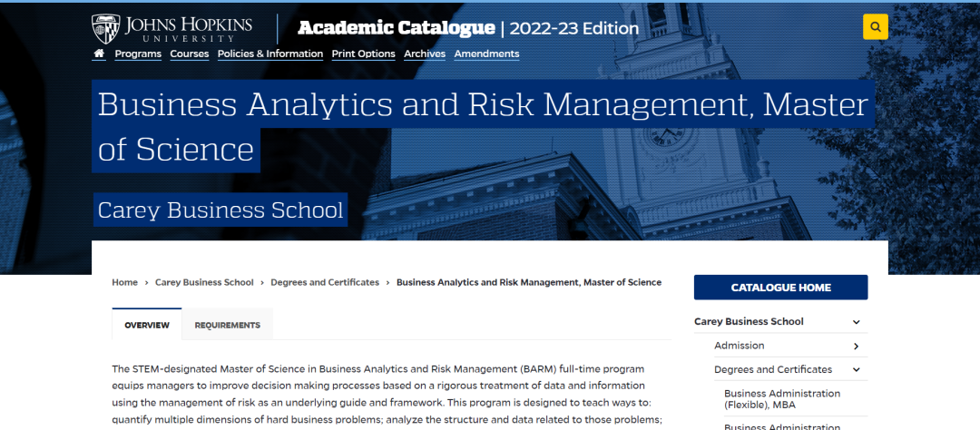Viewport: 980px width, 430px height.
Task: Open the Archives link
Action: pos(425,54)
